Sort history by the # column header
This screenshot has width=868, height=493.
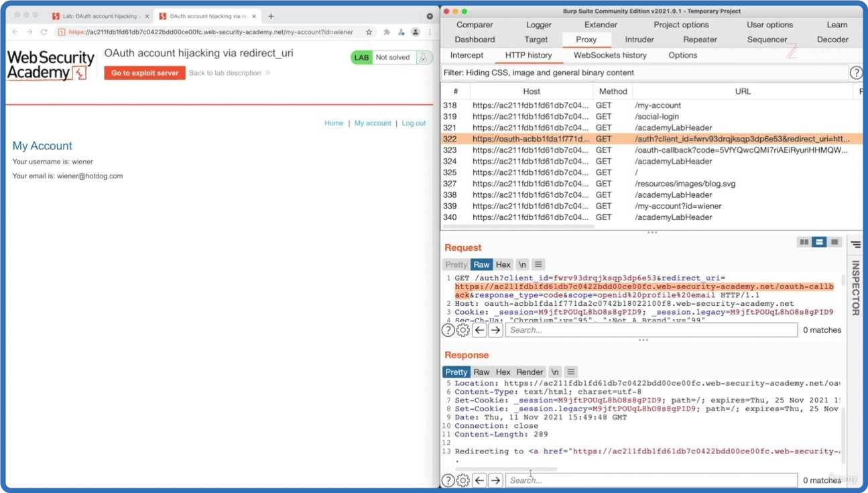pos(456,91)
